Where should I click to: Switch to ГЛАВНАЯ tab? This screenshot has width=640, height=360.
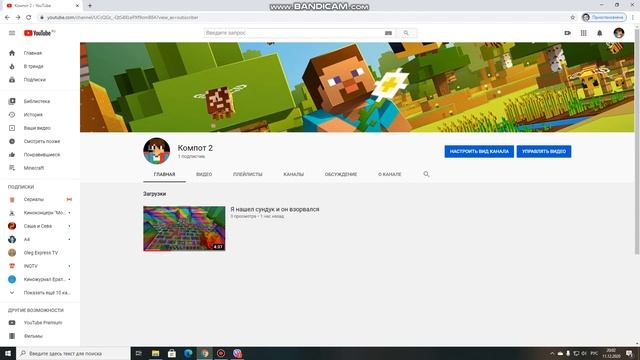[164, 174]
